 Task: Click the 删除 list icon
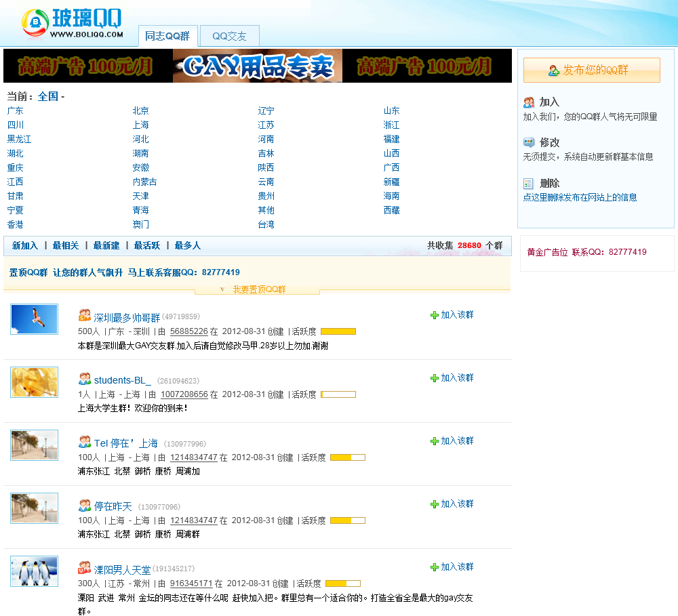click(528, 183)
